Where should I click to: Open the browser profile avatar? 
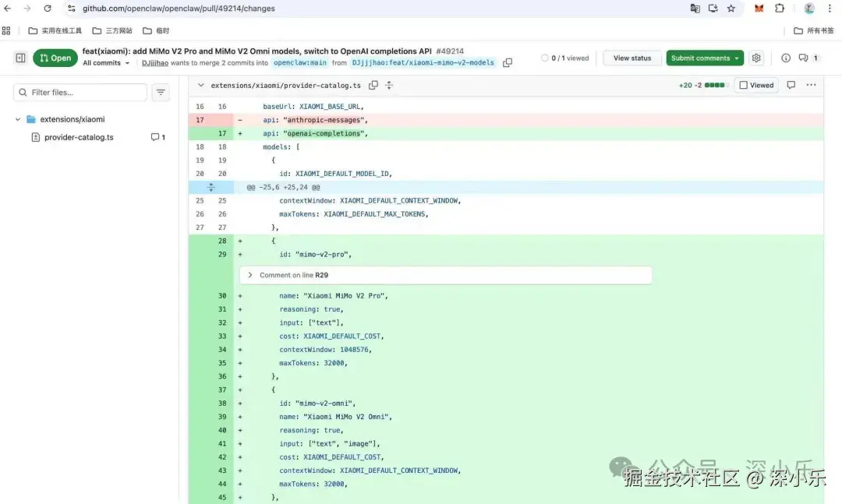point(809,9)
